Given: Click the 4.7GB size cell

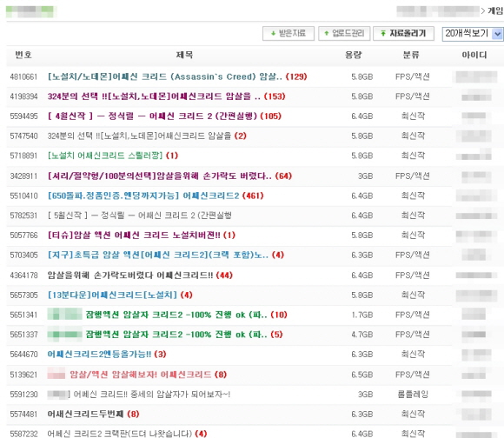Looking at the screenshot, I should [x=362, y=335].
